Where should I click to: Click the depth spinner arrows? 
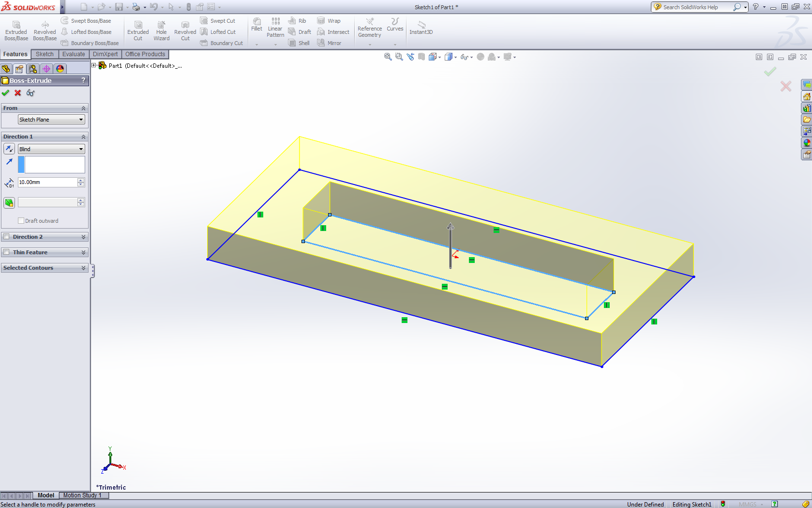[81, 182]
